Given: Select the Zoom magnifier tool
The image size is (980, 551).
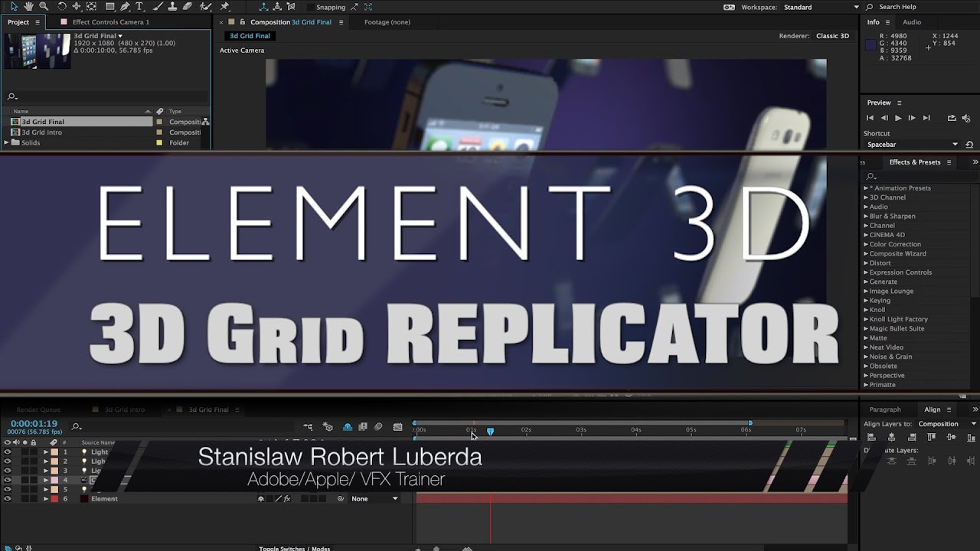Looking at the screenshot, I should coord(44,6).
